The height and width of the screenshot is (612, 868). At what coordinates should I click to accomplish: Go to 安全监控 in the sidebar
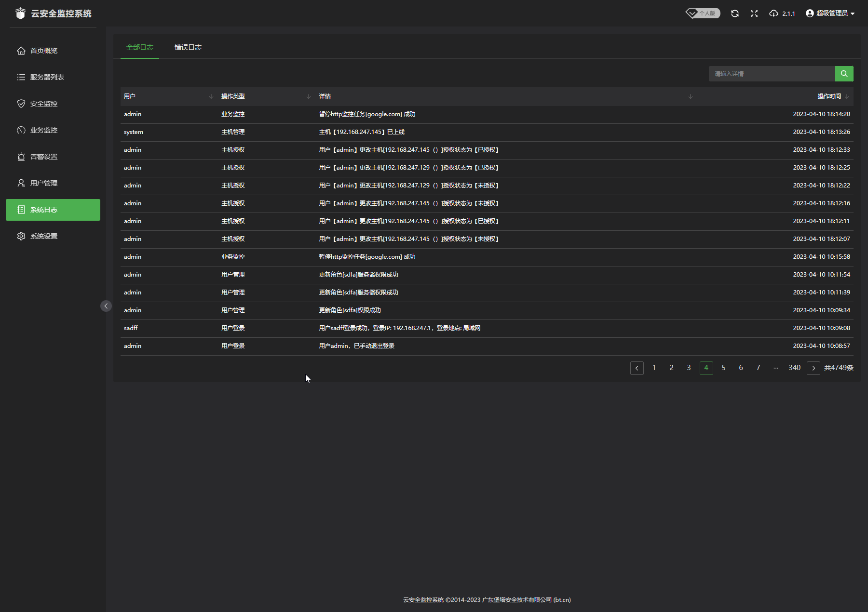pos(43,104)
